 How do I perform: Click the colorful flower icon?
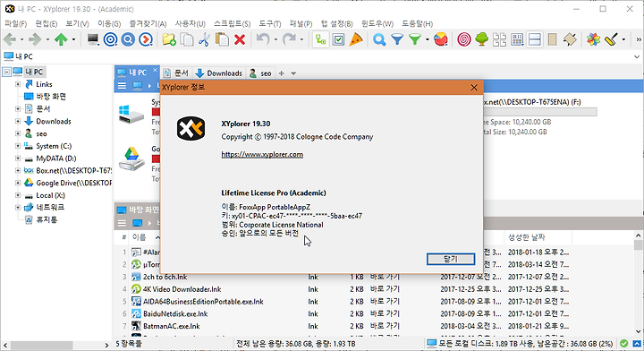coord(593,39)
